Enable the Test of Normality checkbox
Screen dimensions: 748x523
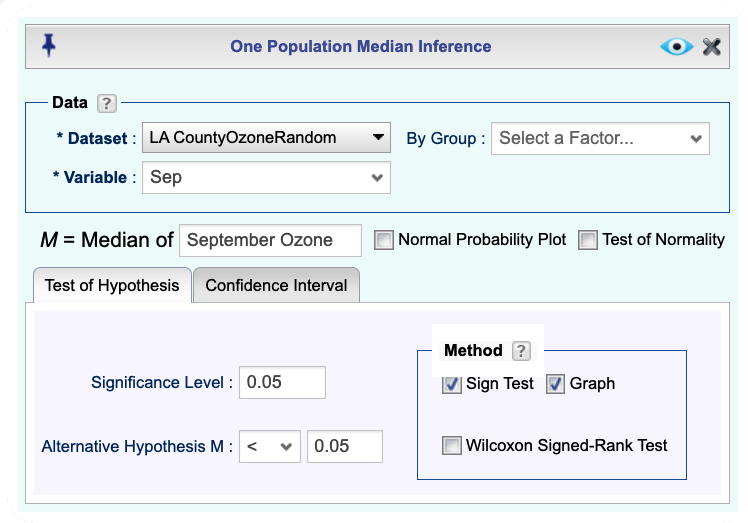click(588, 240)
